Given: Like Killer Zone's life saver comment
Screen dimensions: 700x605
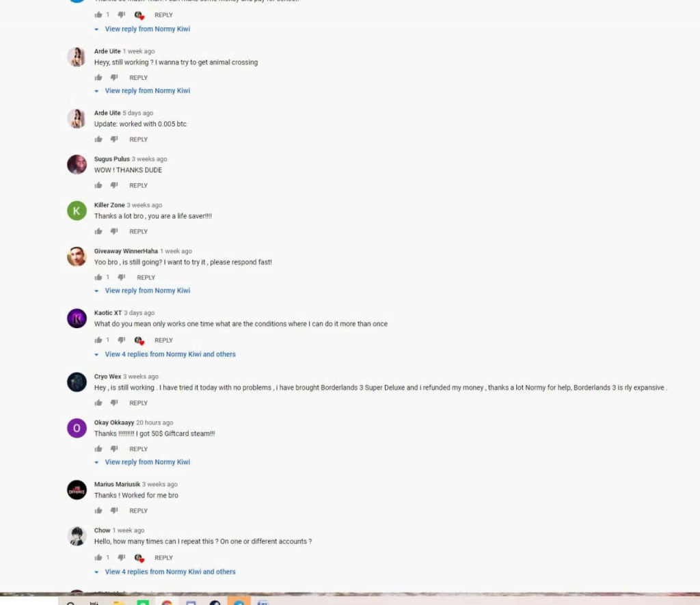Looking at the screenshot, I should coord(98,231).
